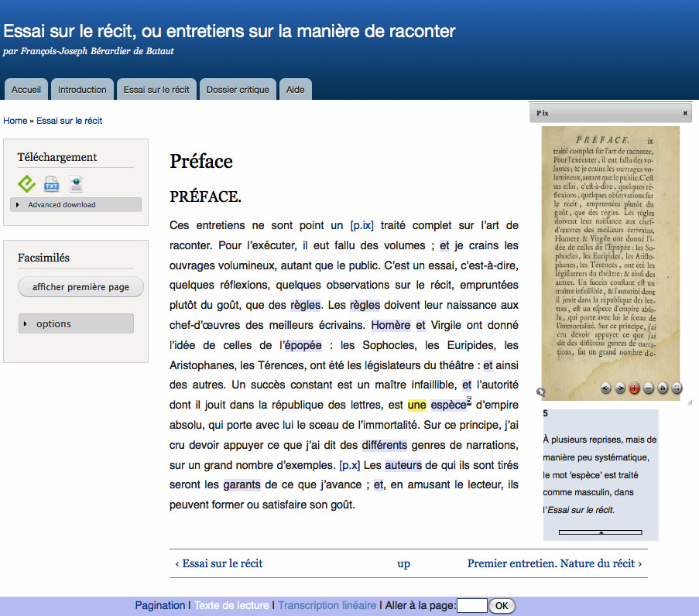Click the annotated word 'auteurs'
699x616 pixels.
[403, 465]
